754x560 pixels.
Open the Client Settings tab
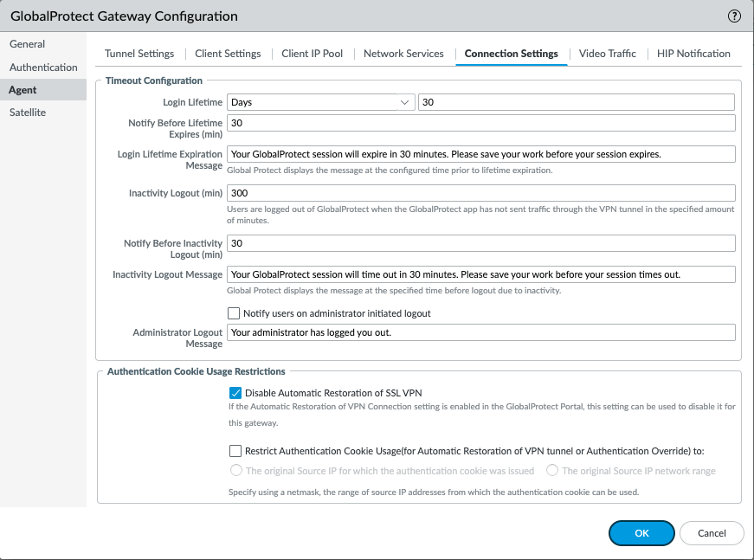click(x=228, y=53)
